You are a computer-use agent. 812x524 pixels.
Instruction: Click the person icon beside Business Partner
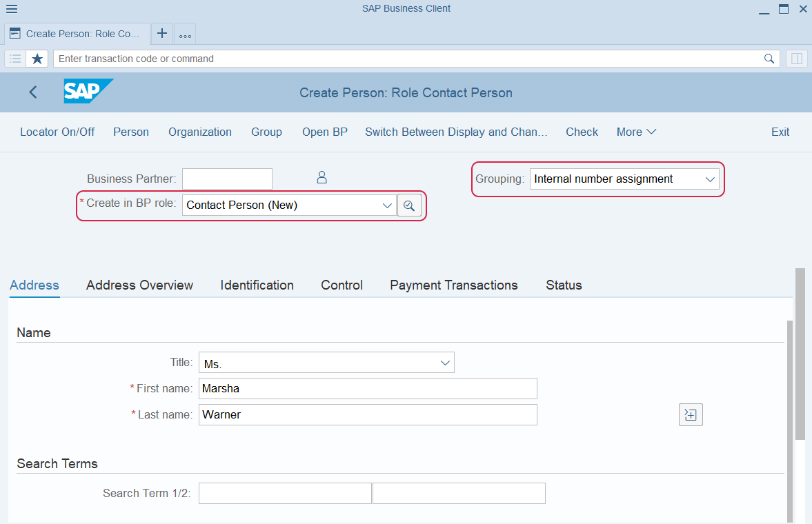(x=321, y=178)
